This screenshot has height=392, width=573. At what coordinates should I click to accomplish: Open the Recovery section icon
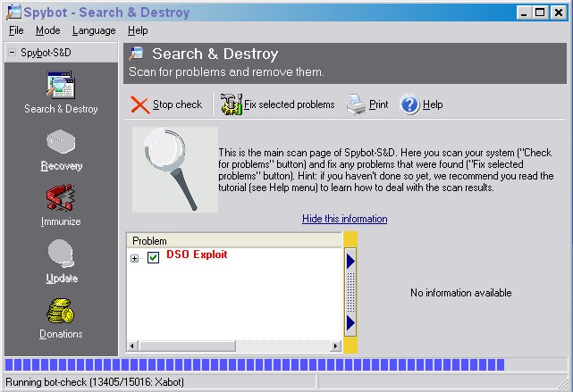(x=61, y=144)
